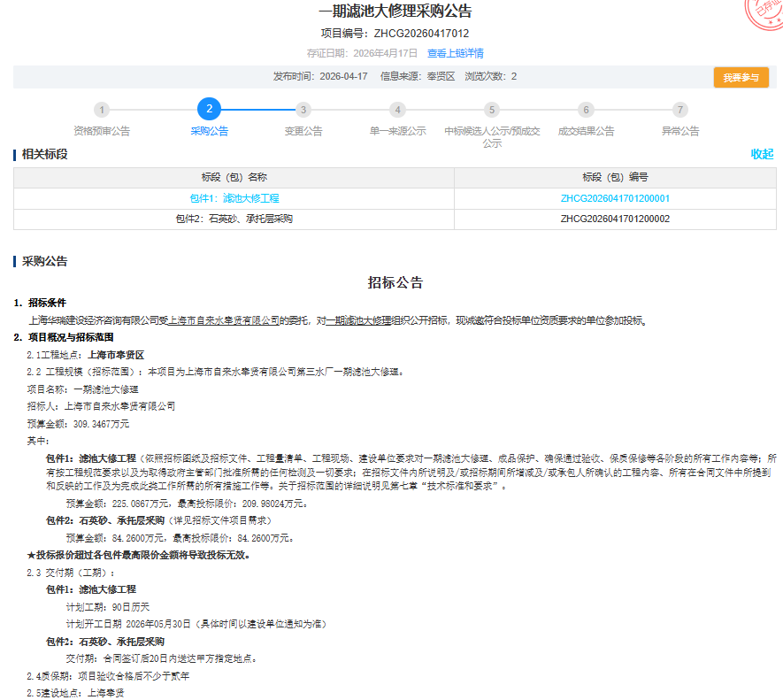Open 异常公告 tab label

tap(679, 131)
